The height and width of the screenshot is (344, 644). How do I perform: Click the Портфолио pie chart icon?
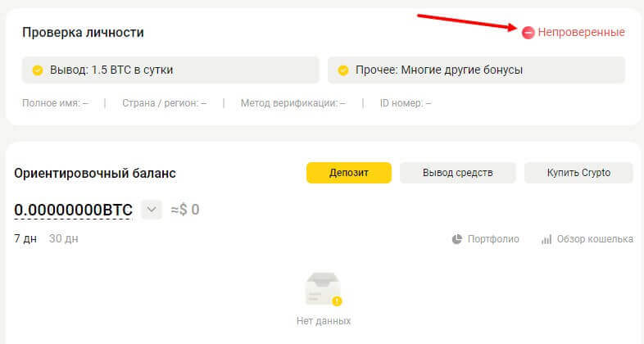click(457, 239)
